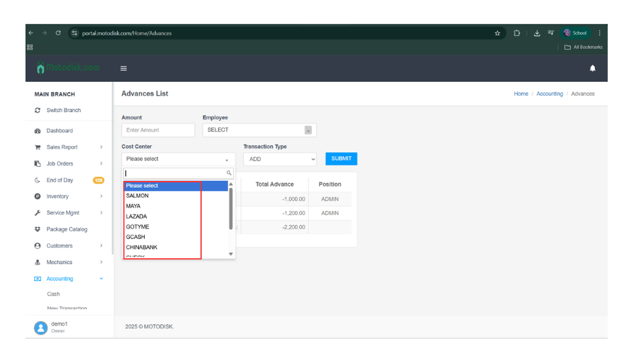Click the blue SUBMIT button
Image resolution: width=644 pixels, height=362 pixels.
click(341, 159)
